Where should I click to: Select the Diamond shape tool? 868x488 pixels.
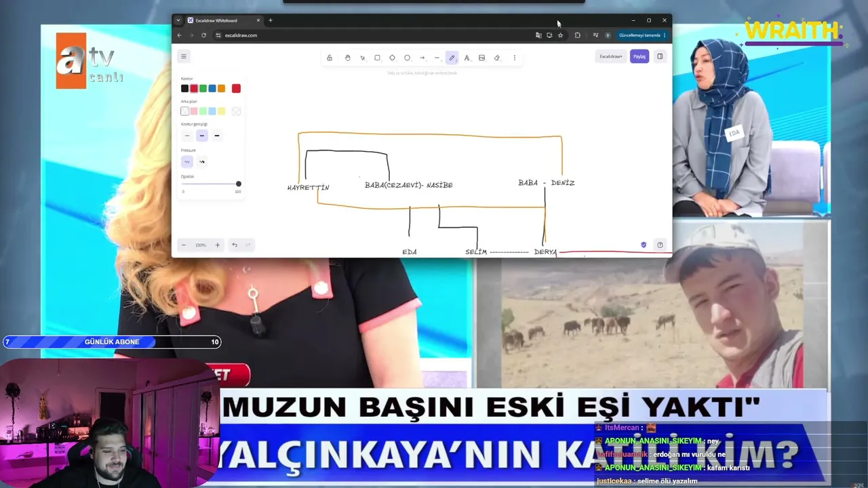[392, 58]
